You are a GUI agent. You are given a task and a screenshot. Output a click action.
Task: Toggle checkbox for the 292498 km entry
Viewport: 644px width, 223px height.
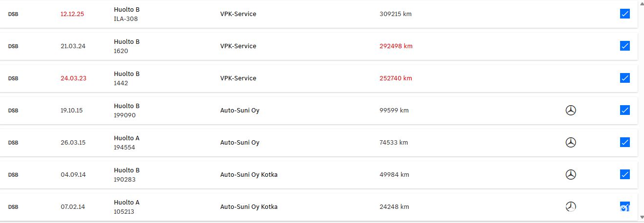tap(625, 46)
